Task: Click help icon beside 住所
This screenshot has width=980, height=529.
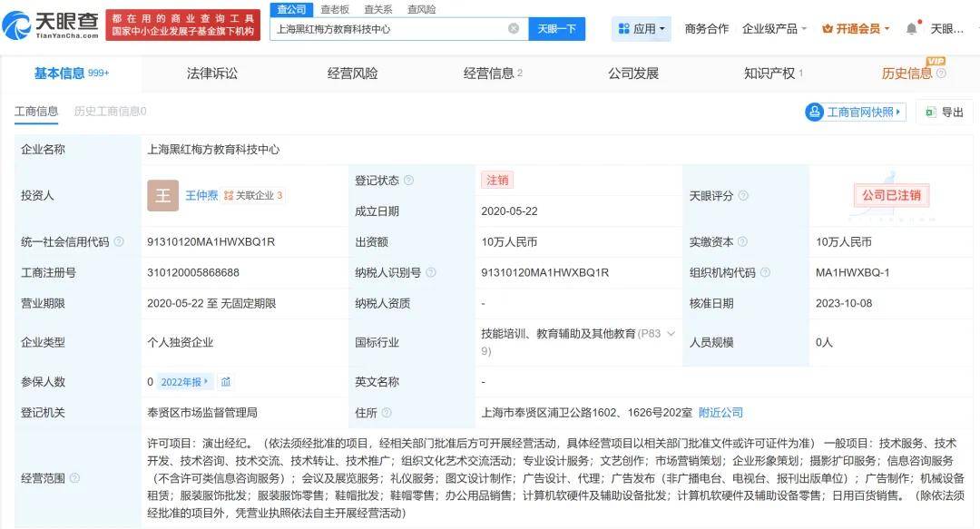Action: pyautogui.click(x=387, y=413)
